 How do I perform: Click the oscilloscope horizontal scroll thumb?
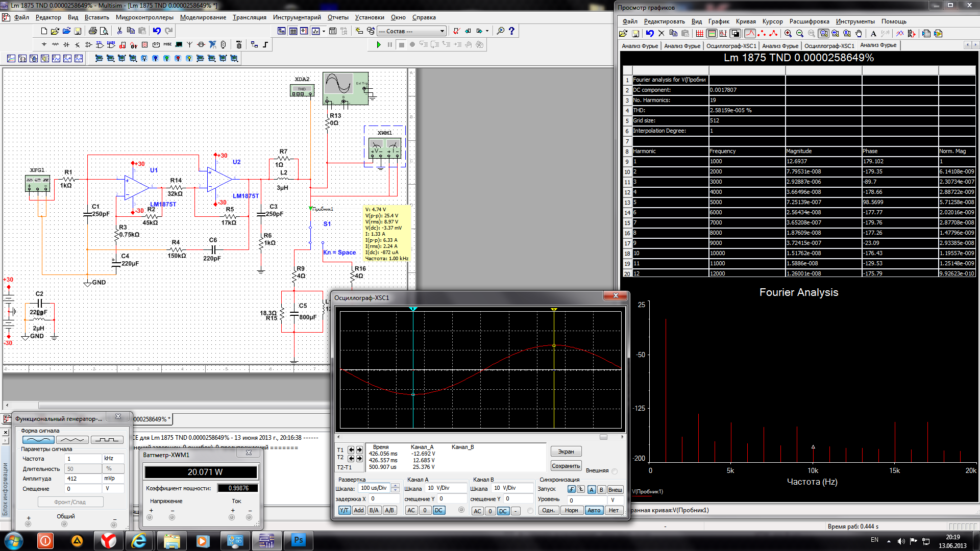click(603, 437)
